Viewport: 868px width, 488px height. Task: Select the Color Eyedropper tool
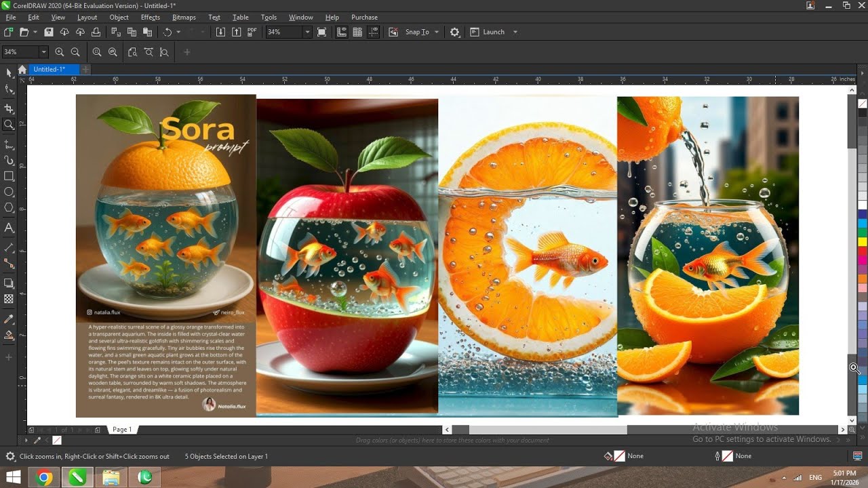[9, 319]
